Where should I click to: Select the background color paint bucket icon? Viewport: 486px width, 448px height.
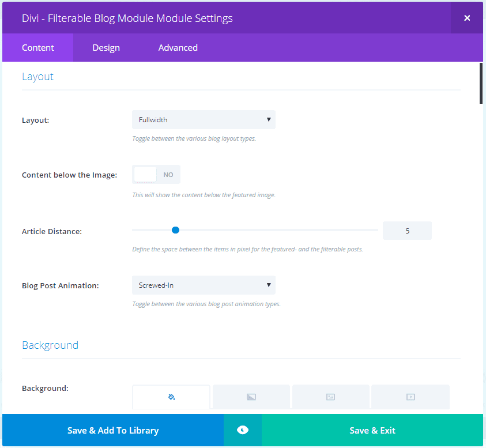click(171, 397)
